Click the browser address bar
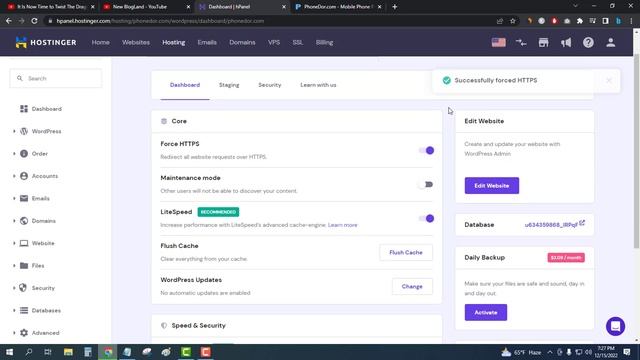The image size is (640, 360). click(x=269, y=21)
